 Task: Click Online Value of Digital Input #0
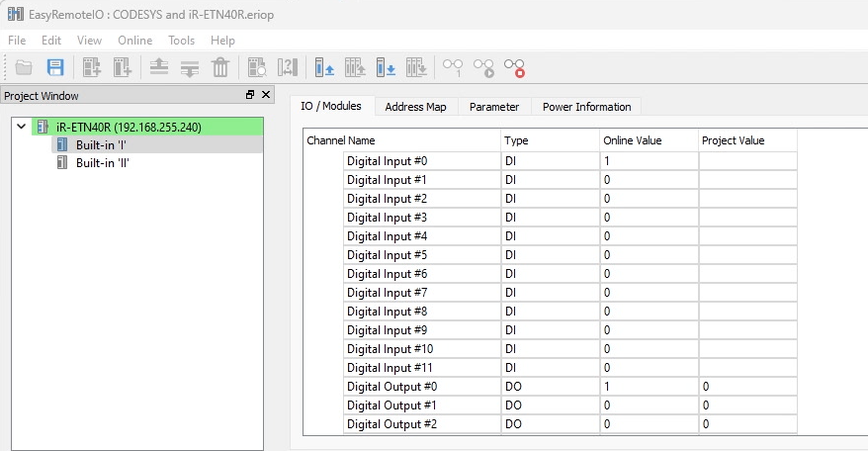tap(649, 160)
